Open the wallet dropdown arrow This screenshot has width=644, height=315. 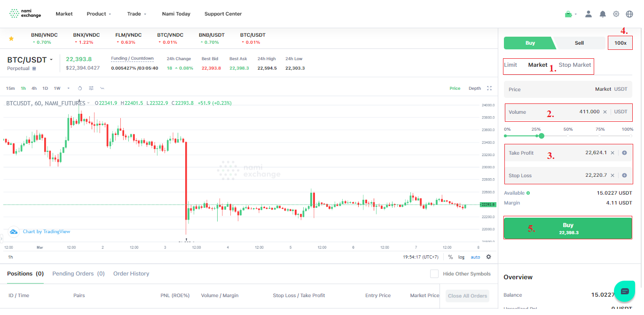(x=575, y=15)
